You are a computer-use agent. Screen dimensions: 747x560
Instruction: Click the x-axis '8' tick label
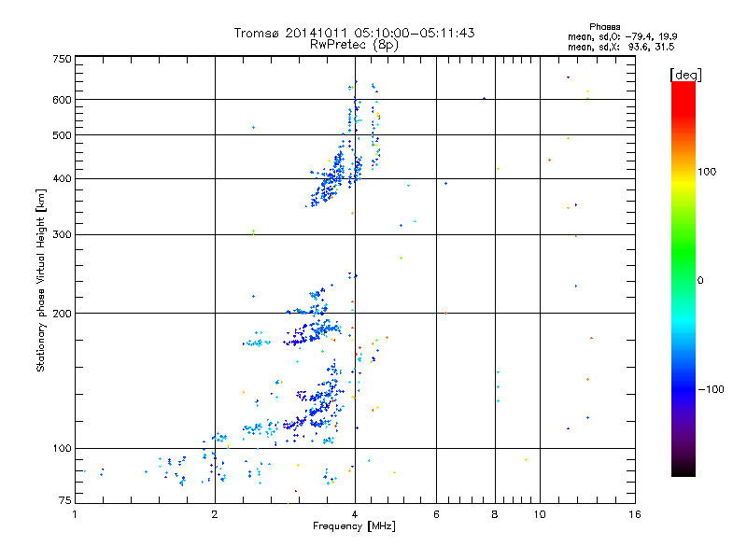coord(495,514)
